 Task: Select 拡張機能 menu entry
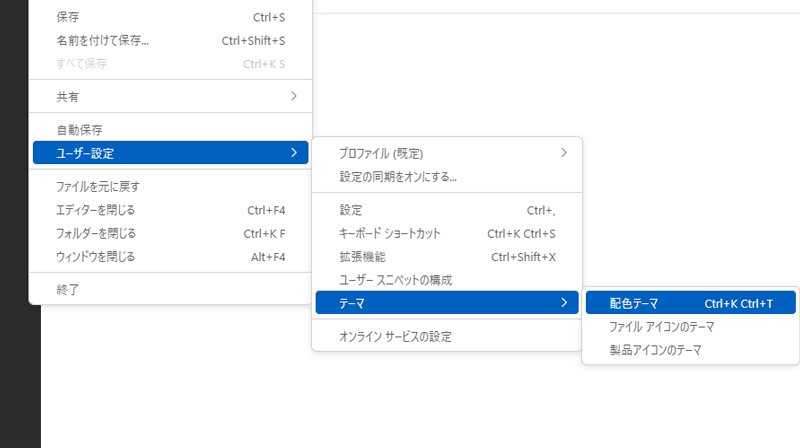[447, 257]
